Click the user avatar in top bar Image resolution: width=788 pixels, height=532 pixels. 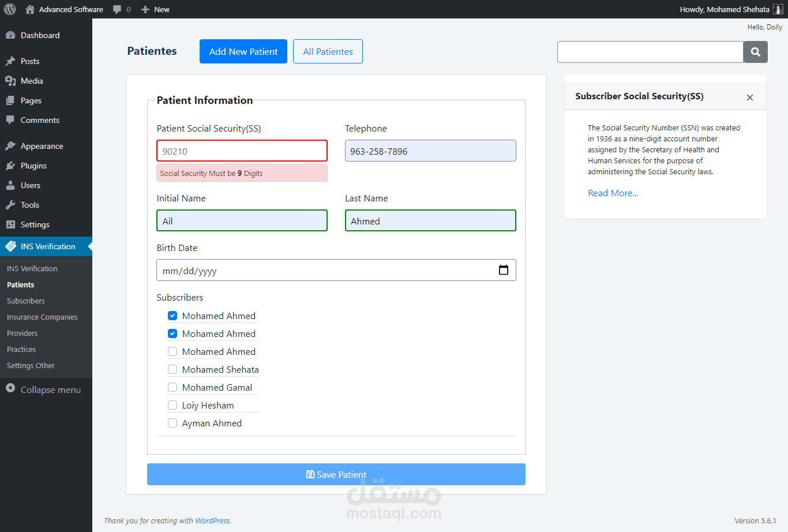[778, 9]
